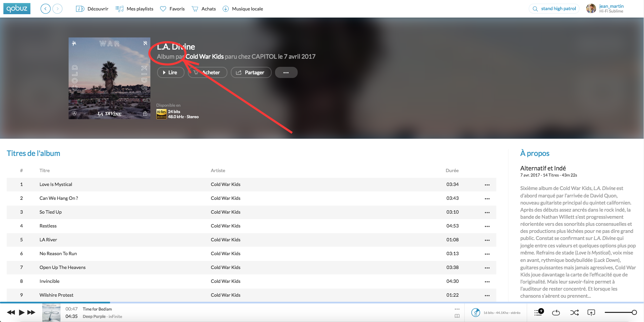Open the Qobuz home logo
The height and width of the screenshot is (322, 644).
pyautogui.click(x=17, y=8)
